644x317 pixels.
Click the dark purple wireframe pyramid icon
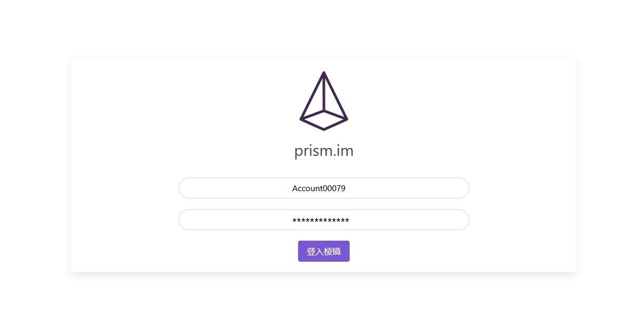324,101
